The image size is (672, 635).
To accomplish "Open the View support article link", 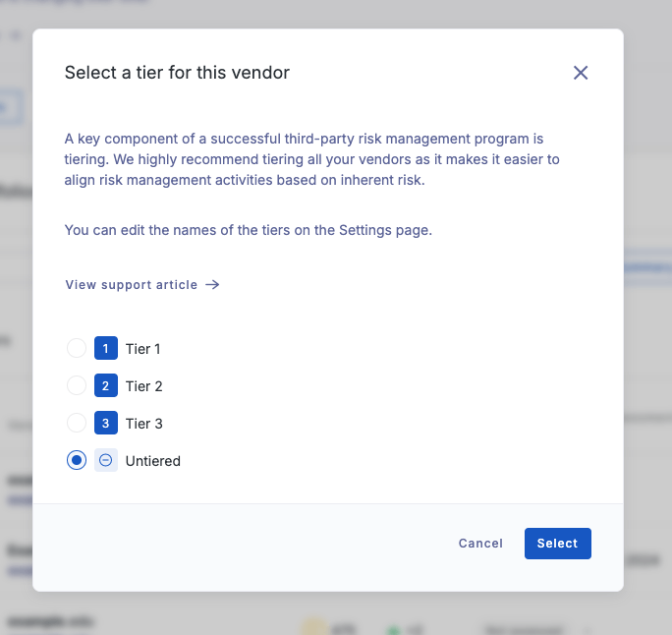I will coord(142,285).
